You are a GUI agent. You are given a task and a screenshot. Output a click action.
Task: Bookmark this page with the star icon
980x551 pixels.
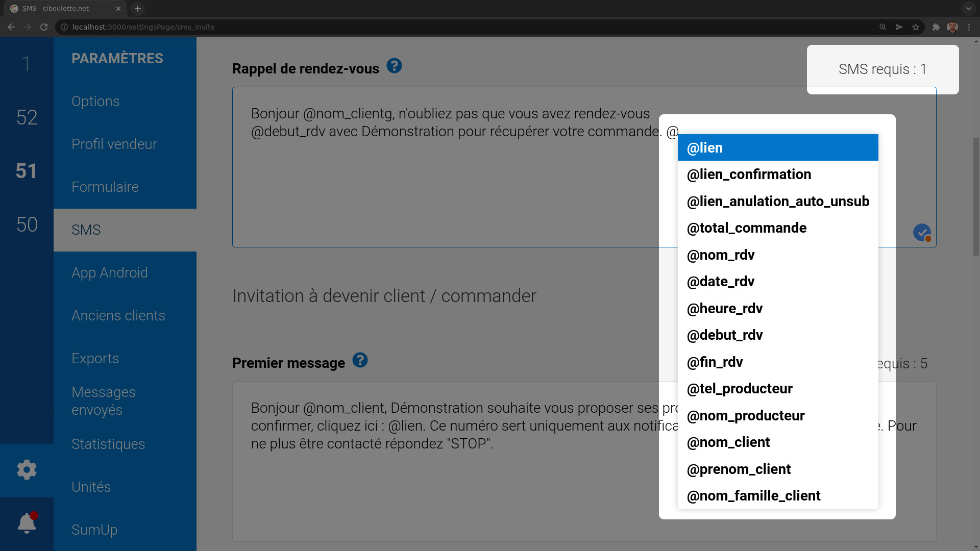[x=916, y=27]
